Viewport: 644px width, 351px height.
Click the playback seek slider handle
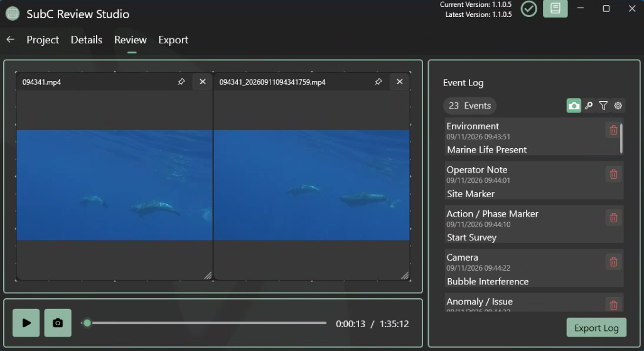87,323
